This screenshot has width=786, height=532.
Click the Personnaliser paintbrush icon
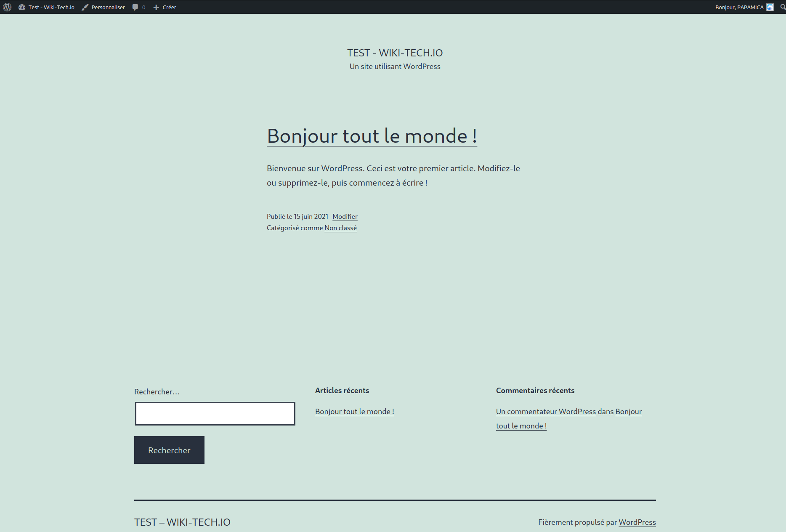(x=85, y=7)
